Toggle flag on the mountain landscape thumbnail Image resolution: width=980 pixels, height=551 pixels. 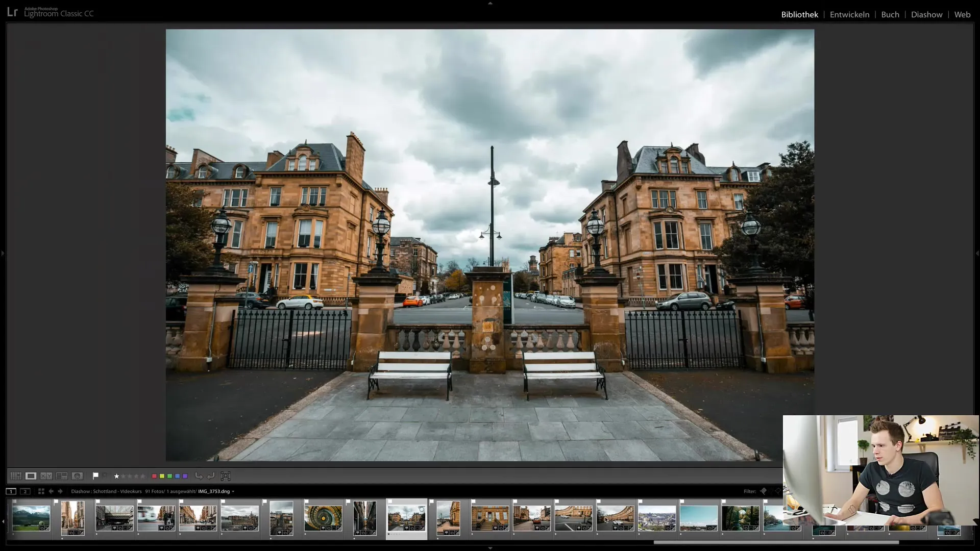[14, 502]
